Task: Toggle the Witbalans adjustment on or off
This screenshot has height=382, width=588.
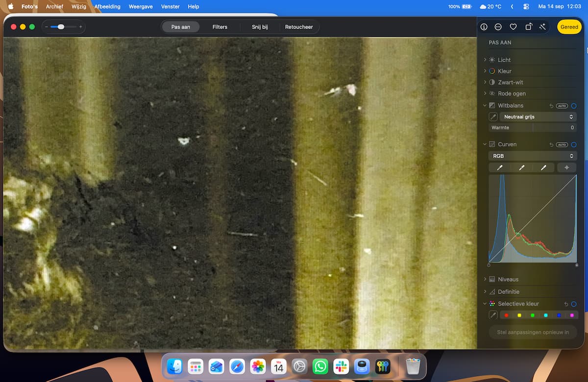Action: [x=574, y=106]
